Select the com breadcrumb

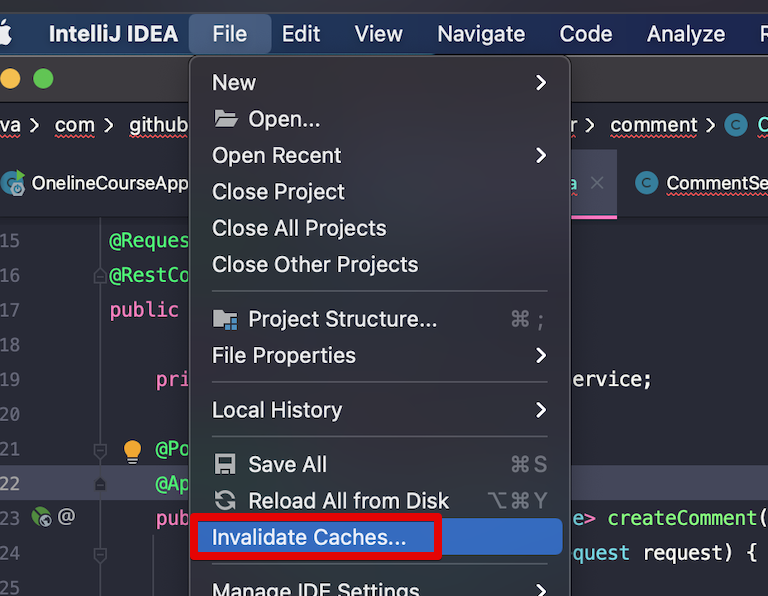tap(74, 125)
